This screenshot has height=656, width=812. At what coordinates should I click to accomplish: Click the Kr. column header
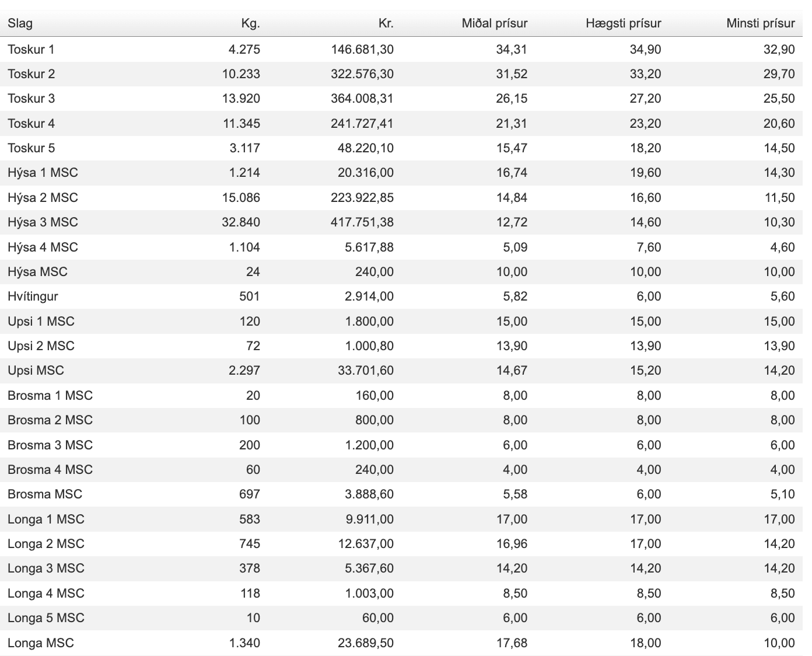[386, 23]
